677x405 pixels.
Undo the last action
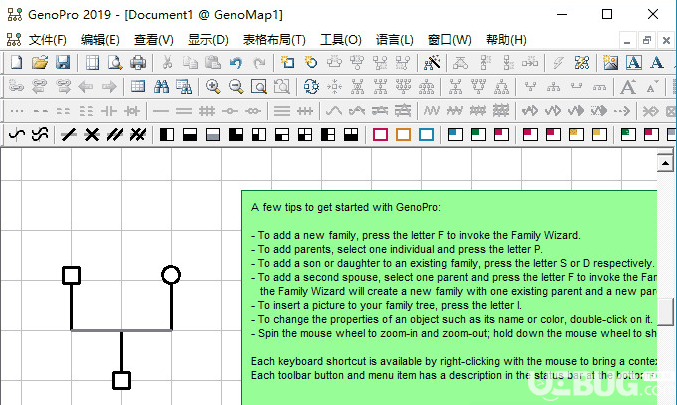coord(236,63)
